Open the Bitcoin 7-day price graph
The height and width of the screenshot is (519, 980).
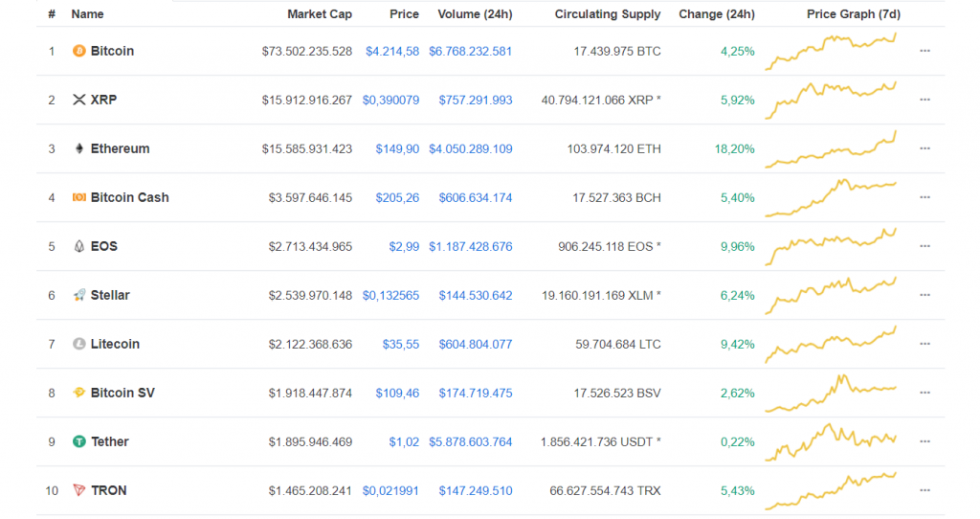832,52
